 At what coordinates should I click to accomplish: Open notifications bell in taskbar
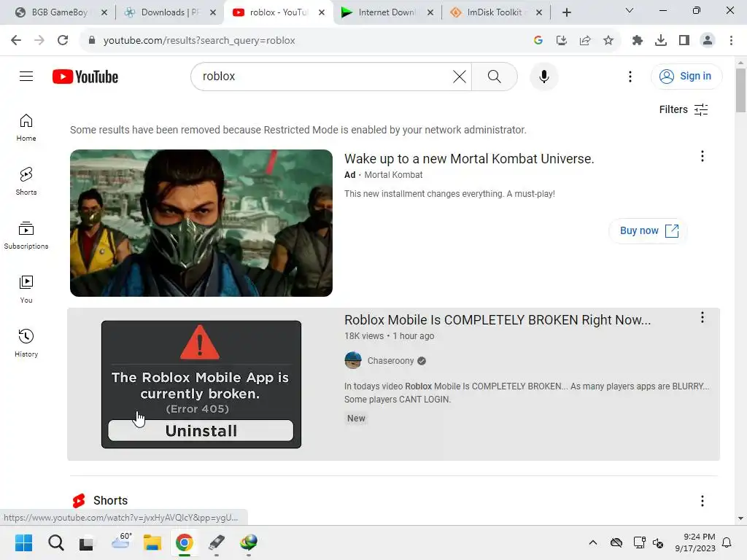[x=727, y=542]
